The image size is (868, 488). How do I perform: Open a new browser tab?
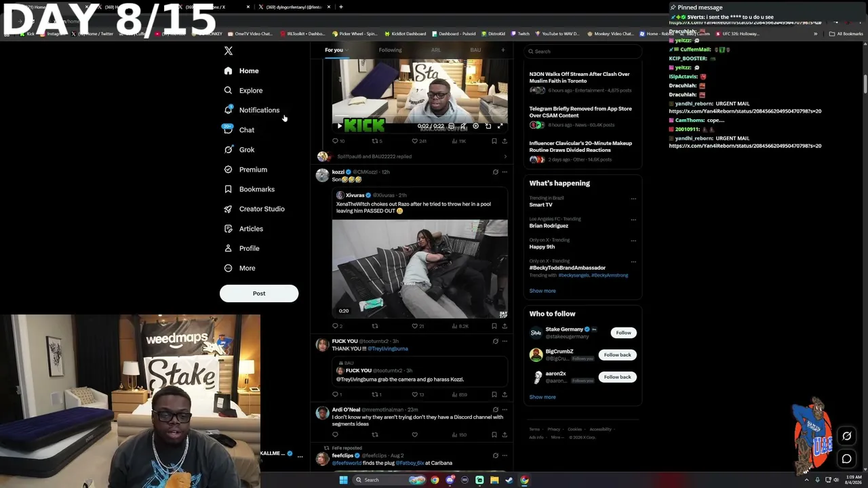(341, 7)
